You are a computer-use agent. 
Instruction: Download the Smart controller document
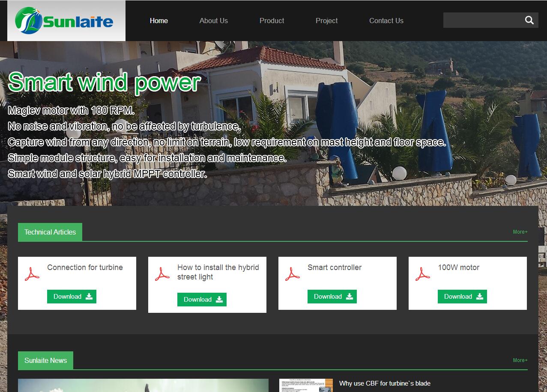332,297
